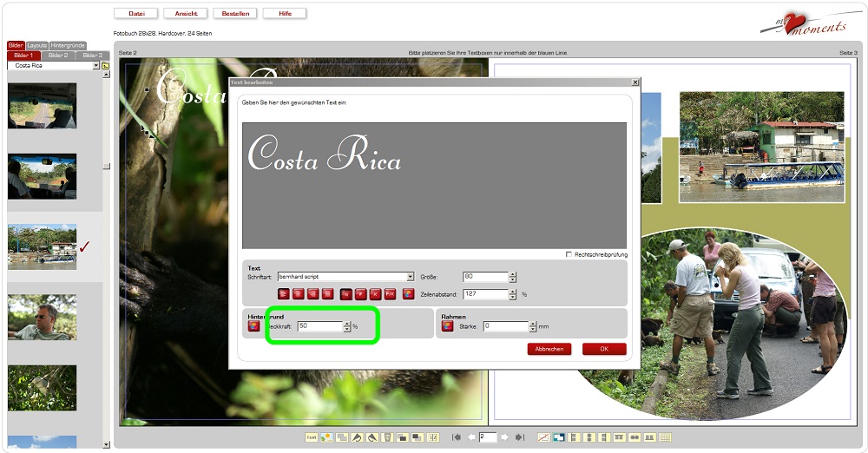868x453 pixels.
Task: Open text color picker in Text section
Action: 409,293
